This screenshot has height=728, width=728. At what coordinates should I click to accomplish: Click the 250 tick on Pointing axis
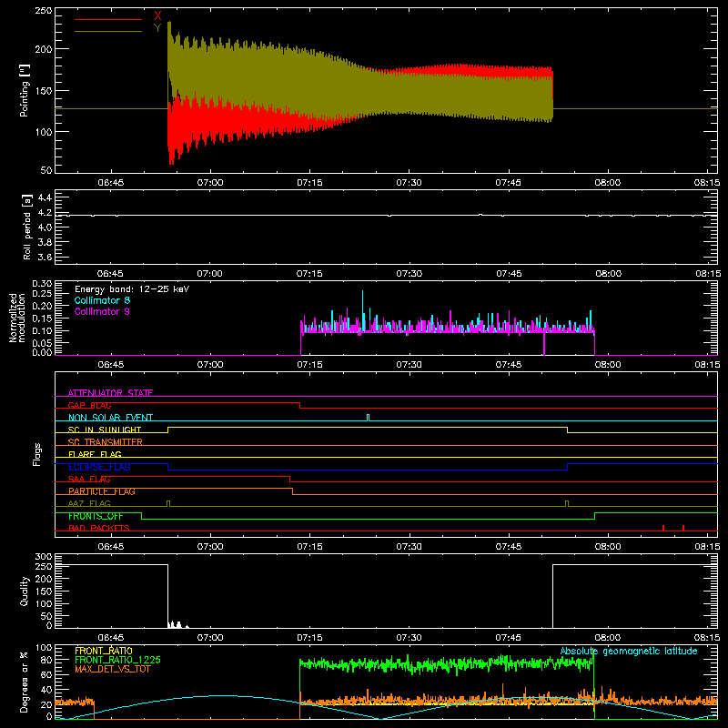pos(44,10)
